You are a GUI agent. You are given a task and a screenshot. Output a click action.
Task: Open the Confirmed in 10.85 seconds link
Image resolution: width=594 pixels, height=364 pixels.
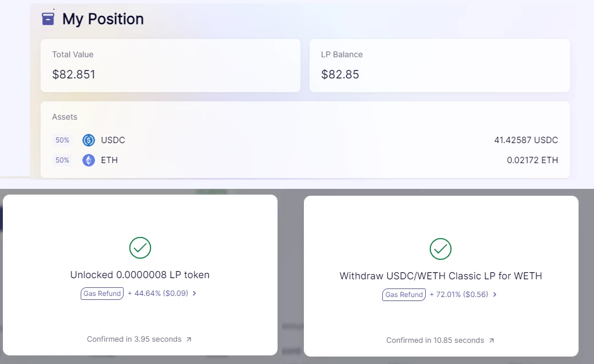click(435, 340)
